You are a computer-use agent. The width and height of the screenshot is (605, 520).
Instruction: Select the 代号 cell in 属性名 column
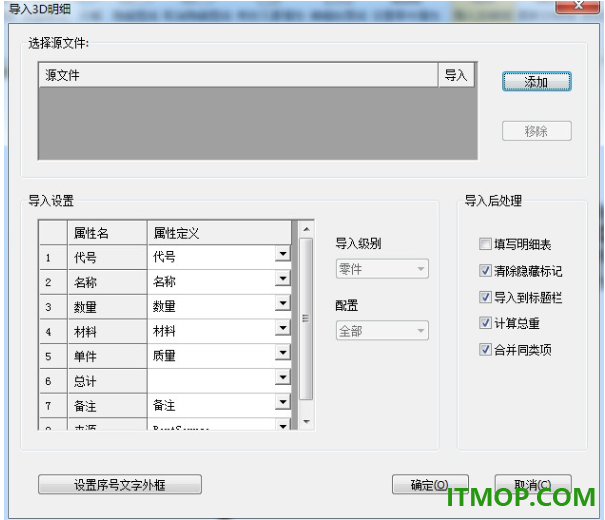[108, 257]
